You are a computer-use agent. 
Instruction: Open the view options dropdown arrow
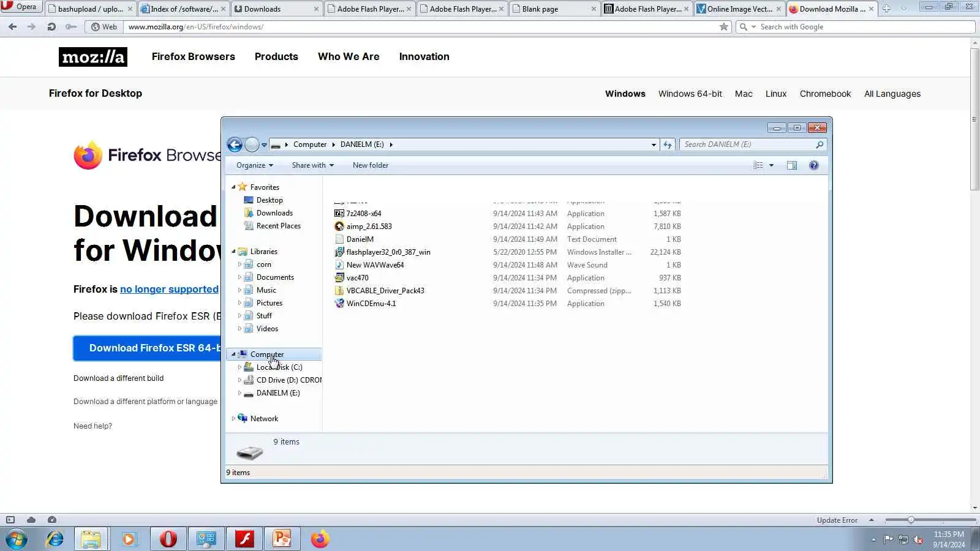click(771, 165)
